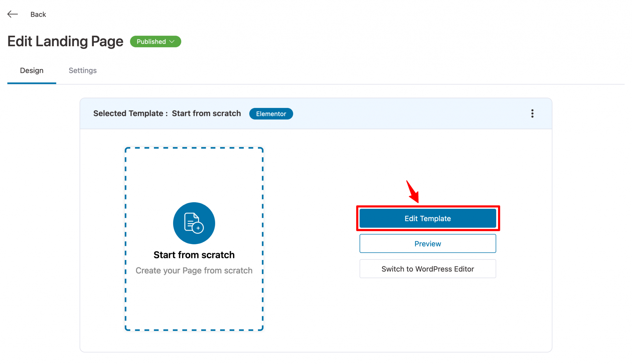Click the document-plus icon inside the card
632x364 pixels.
tap(194, 223)
